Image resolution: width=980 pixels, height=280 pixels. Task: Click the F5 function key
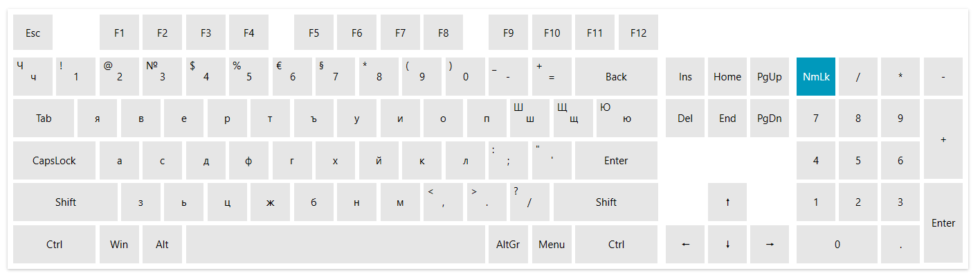click(314, 33)
